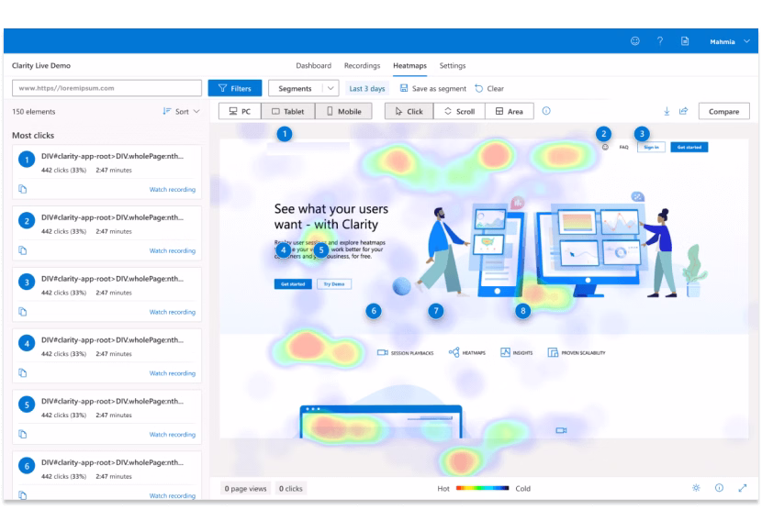The image size is (762, 532).
Task: Open the Settings tab
Action: point(453,65)
